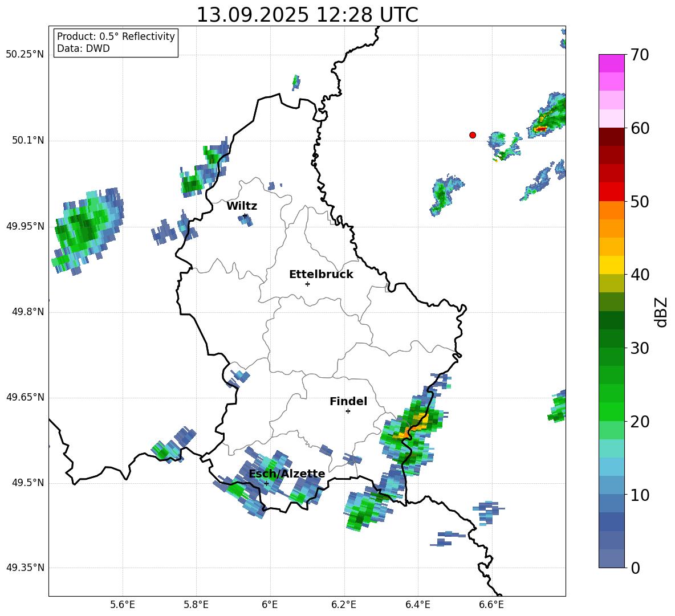Screen dimensions: 675x616
Task: Click the 13.09.2025 12:28 UTC title
Action: pos(307,15)
